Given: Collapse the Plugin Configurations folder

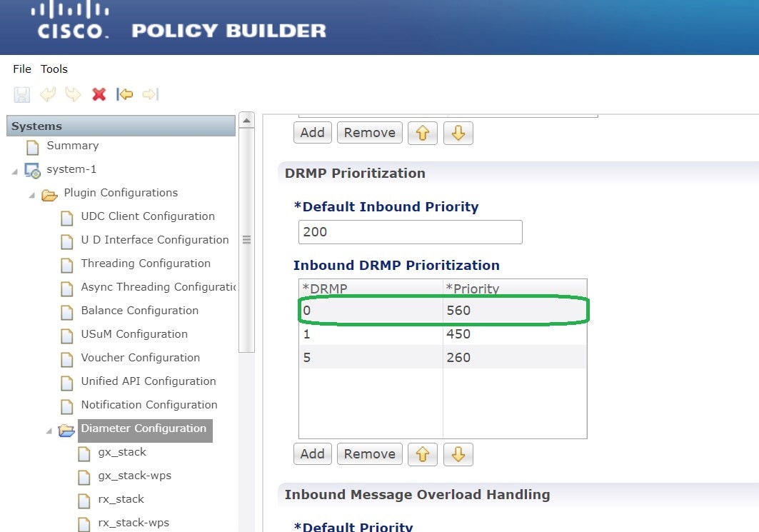Looking at the screenshot, I should pos(32,195).
